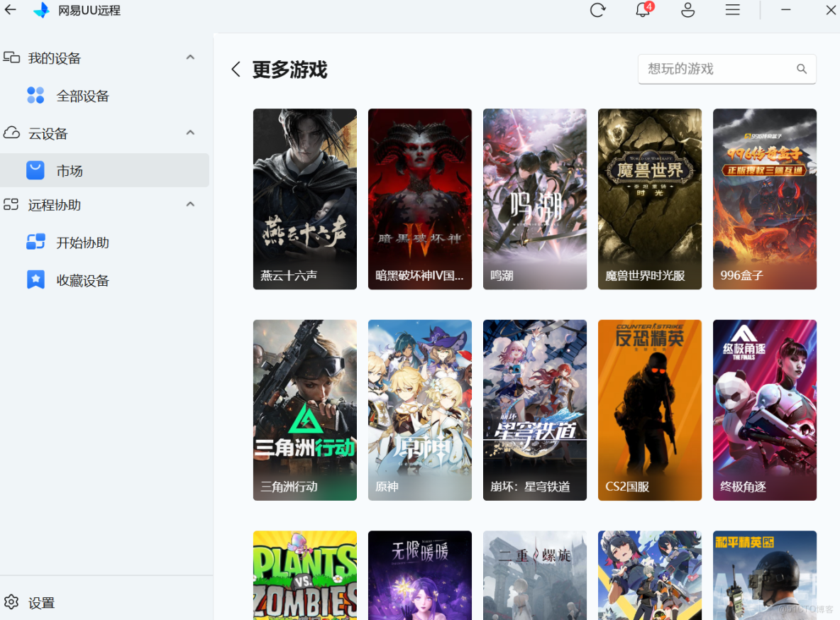This screenshot has width=840, height=620.
Task: Open the user account profile icon
Action: tap(687, 11)
